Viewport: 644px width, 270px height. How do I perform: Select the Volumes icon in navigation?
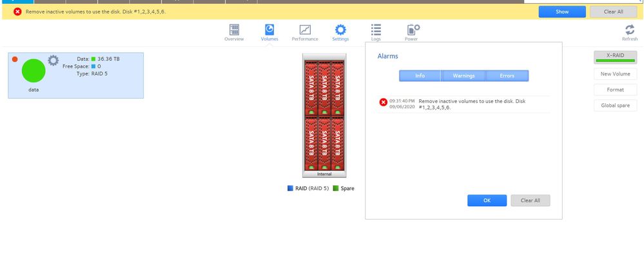pos(269,32)
